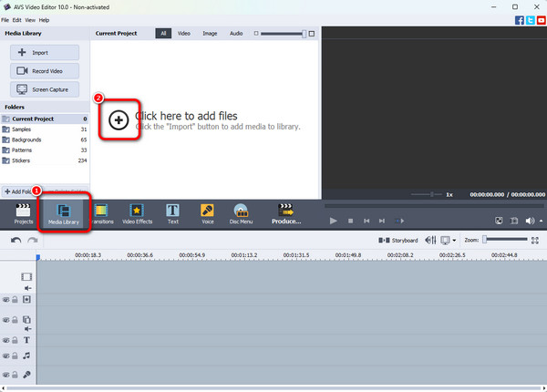Open the Projects clapperboard button
547x392 pixels.
click(x=24, y=214)
